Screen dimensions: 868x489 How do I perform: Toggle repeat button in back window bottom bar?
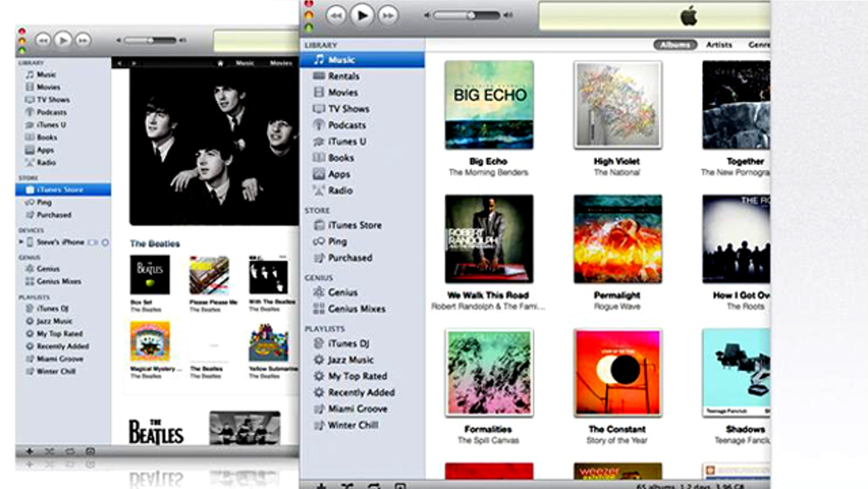coord(70,451)
